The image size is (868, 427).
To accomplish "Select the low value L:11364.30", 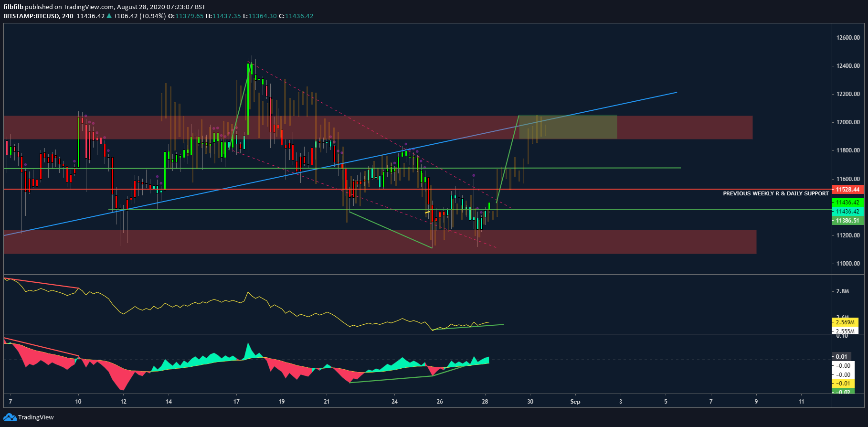I will (260, 16).
